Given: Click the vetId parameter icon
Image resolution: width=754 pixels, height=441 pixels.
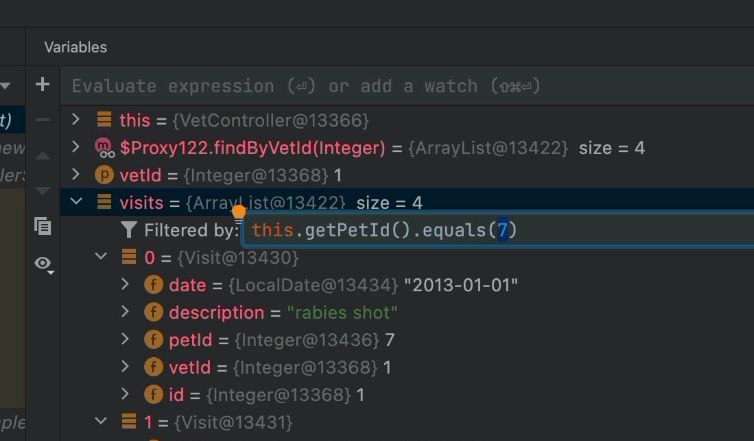Looking at the screenshot, I should (x=104, y=175).
